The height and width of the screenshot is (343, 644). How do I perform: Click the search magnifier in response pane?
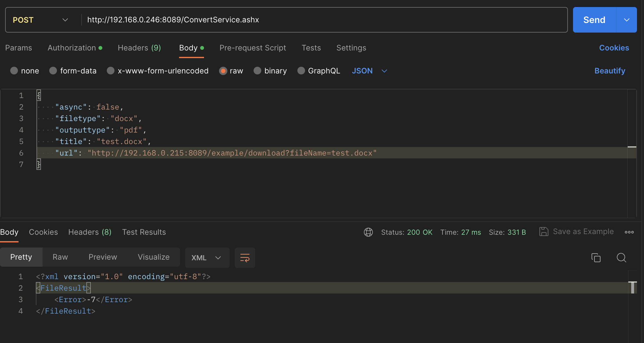click(x=621, y=257)
